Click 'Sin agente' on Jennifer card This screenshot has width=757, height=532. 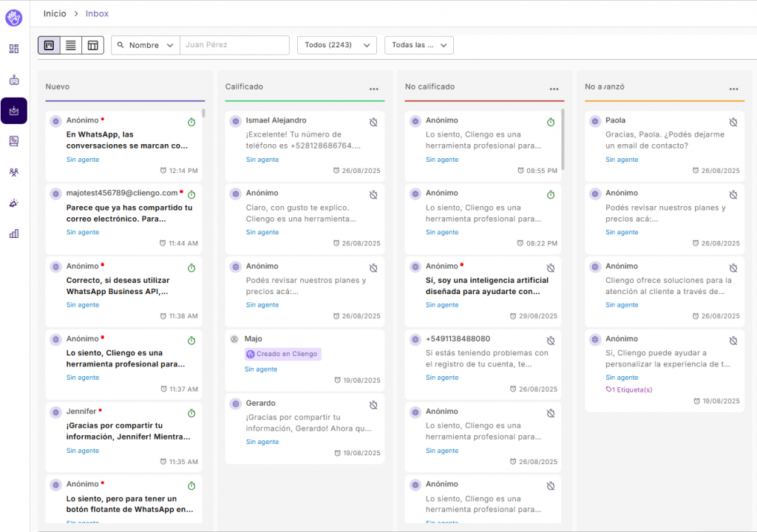click(x=83, y=451)
